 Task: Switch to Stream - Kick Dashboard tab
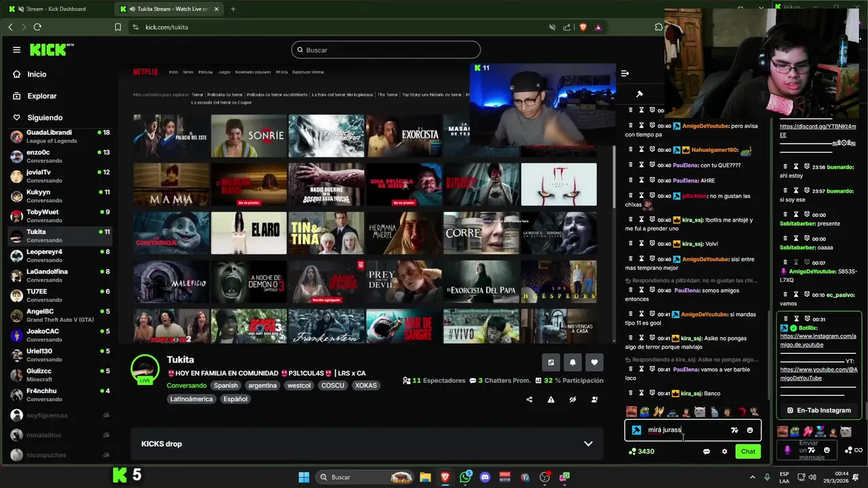coord(56,9)
